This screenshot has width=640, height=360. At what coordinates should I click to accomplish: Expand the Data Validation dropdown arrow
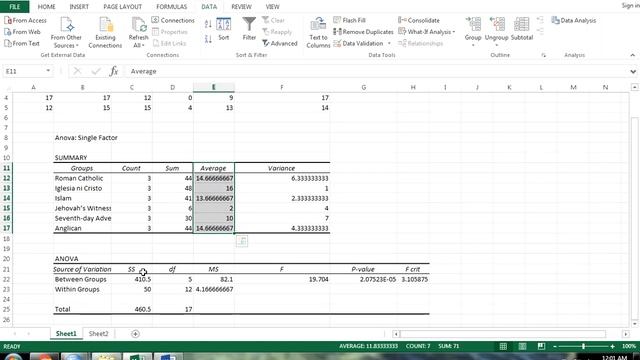[x=389, y=43]
